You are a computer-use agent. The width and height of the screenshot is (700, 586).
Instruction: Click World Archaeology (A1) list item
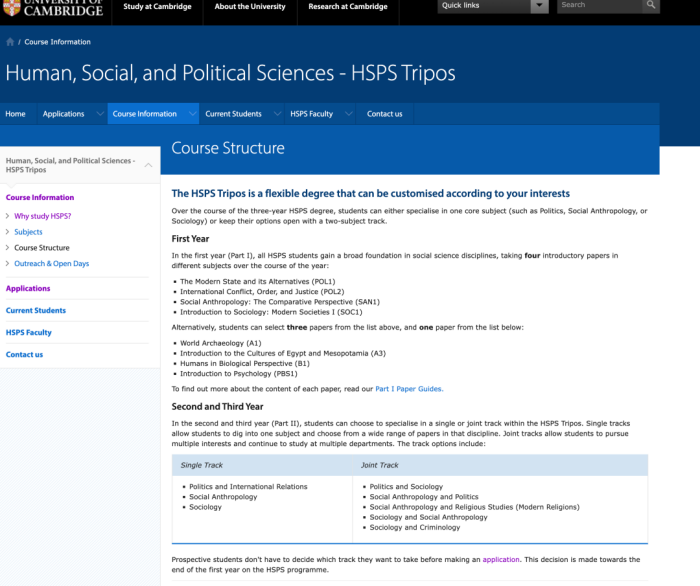(221, 343)
